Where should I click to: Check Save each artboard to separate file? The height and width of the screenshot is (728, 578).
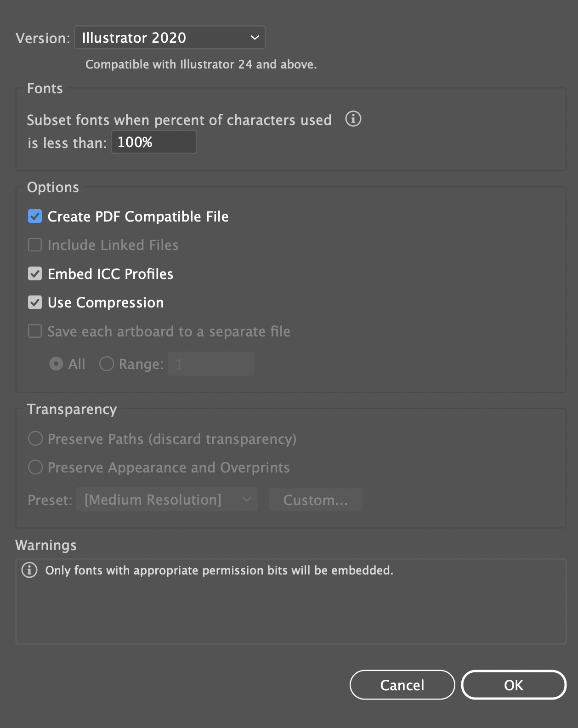coord(35,331)
